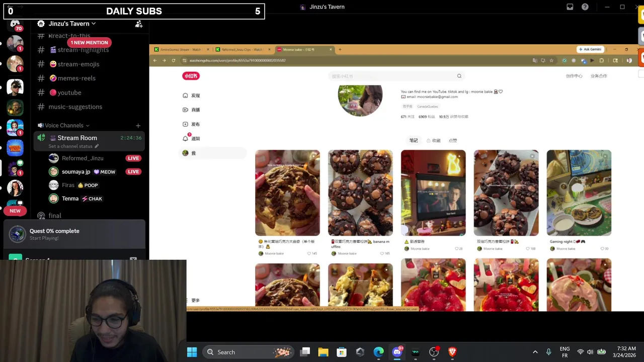
Task: Open the Quest 0% complete card
Action: (74, 234)
